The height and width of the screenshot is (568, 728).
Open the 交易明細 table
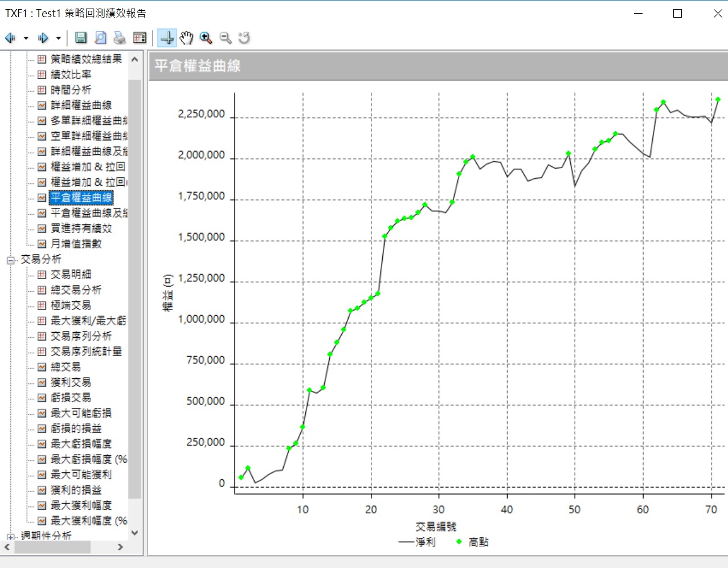click(x=71, y=274)
